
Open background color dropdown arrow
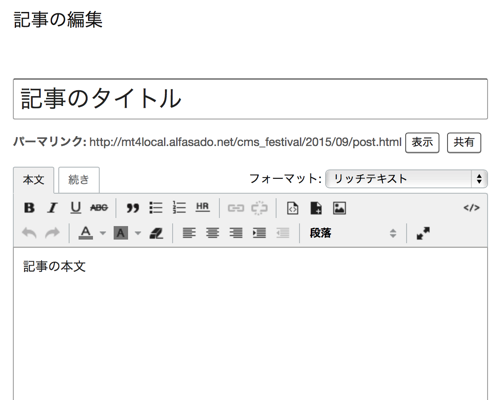[x=138, y=233]
